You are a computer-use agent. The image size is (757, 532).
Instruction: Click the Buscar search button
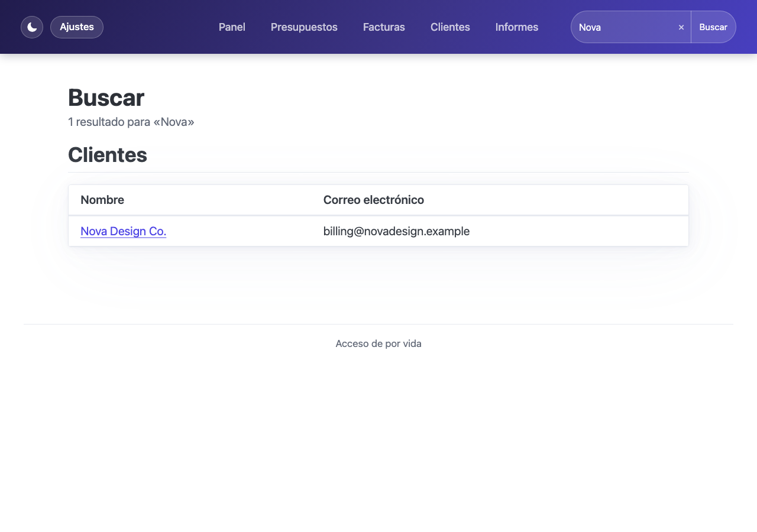[x=713, y=27]
